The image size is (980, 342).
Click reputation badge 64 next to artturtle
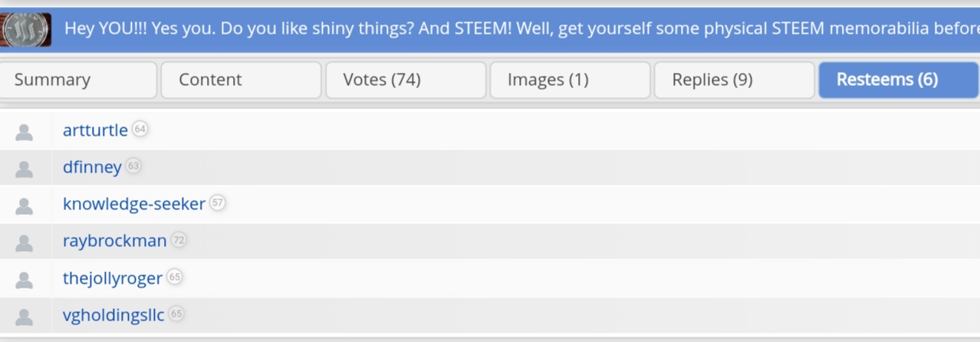140,129
